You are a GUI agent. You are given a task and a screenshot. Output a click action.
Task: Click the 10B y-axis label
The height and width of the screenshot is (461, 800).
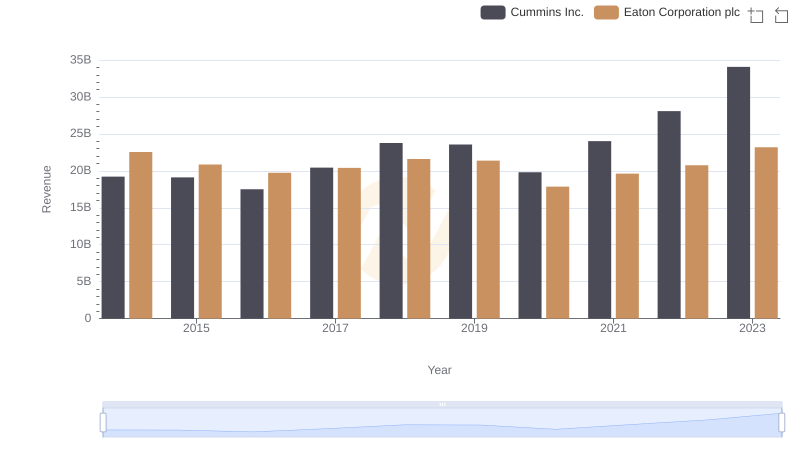[x=81, y=244]
